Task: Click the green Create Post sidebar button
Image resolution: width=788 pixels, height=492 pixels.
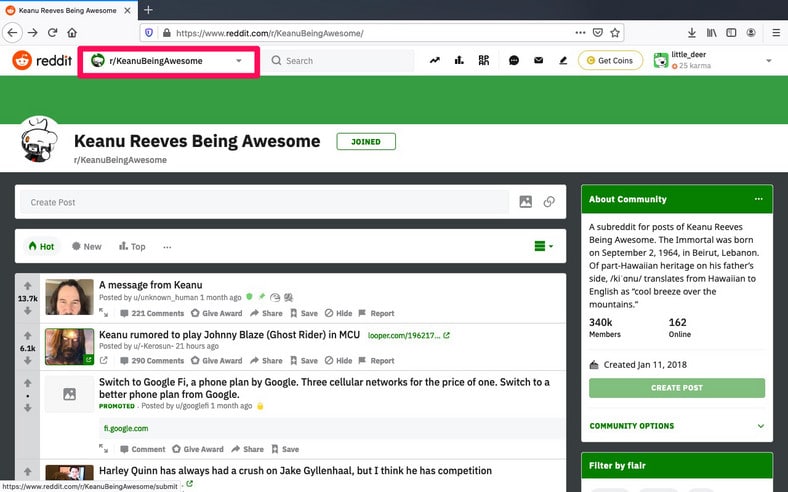Action: pos(676,388)
